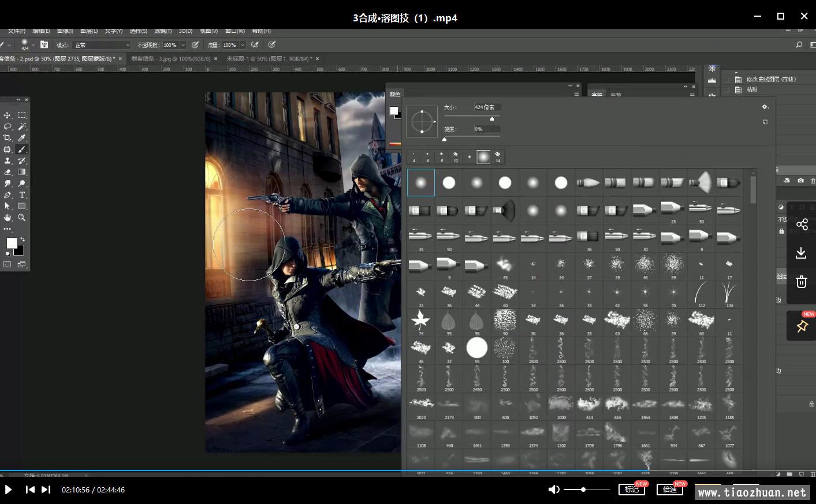Select the Rectangular Marquee tool
The height and width of the screenshot is (504, 816).
(22, 115)
